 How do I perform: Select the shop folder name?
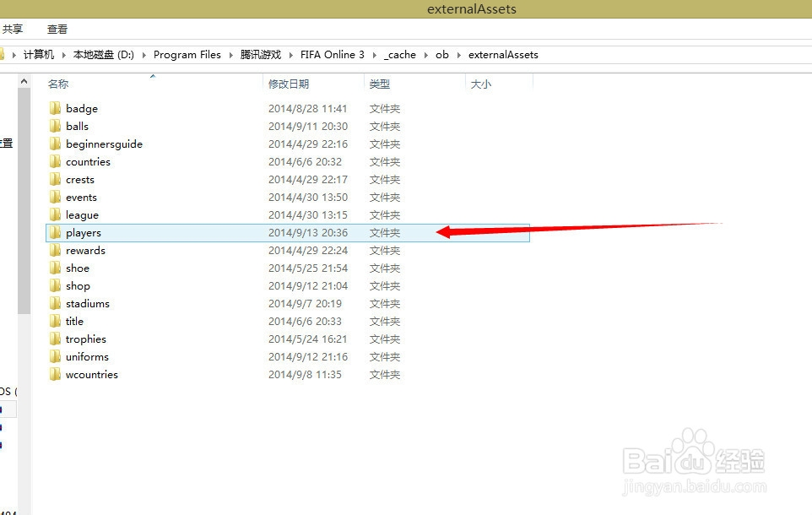pyautogui.click(x=78, y=286)
